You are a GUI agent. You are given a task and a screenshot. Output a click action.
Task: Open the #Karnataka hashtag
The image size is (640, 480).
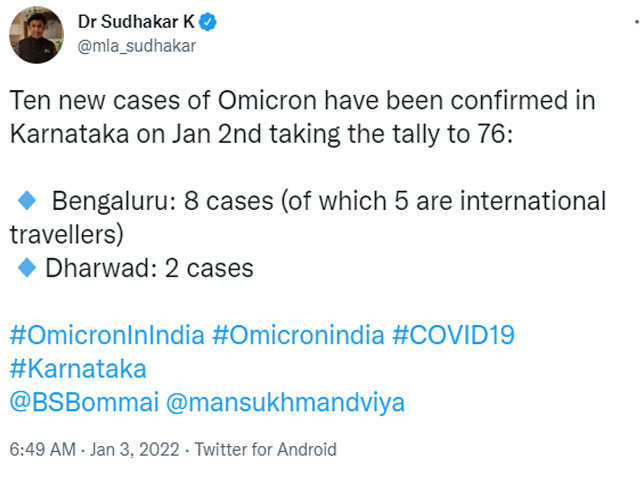coord(78,369)
